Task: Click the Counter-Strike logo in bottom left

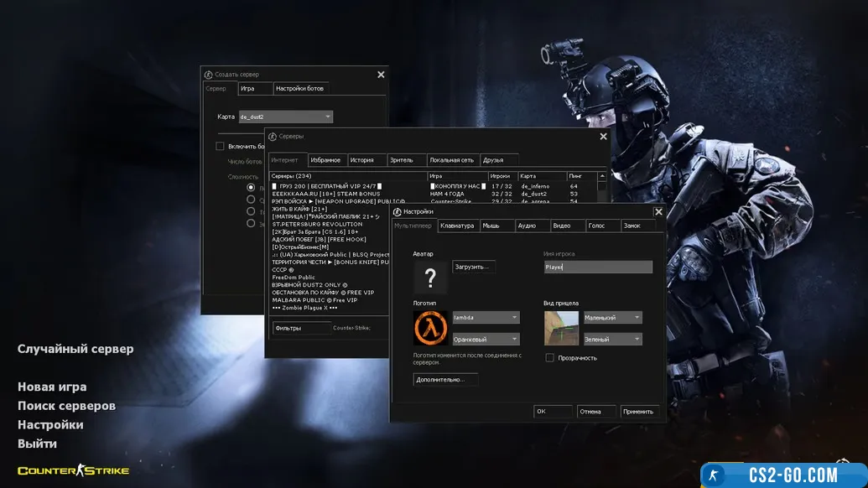Action: coord(73,470)
